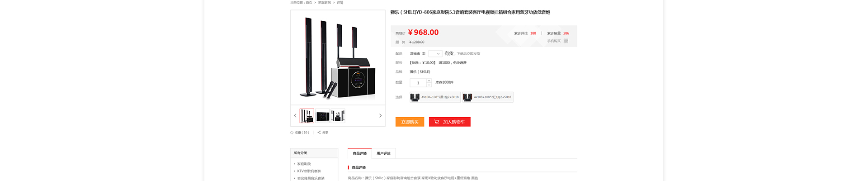Screen dimensions: 868x181
Task: Select the AV108+108*2红1拖2+SH18 option
Action: click(x=488, y=97)
